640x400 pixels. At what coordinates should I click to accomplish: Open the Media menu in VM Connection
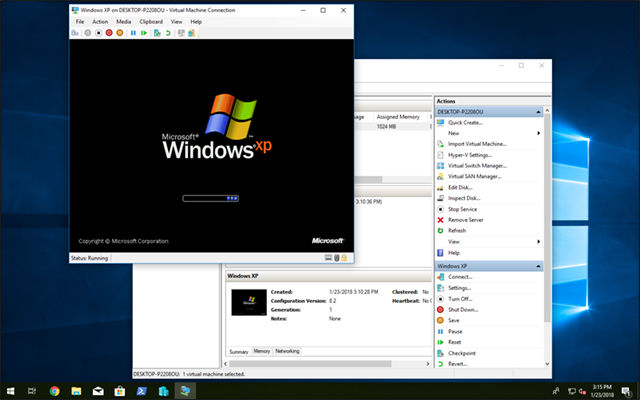(124, 22)
